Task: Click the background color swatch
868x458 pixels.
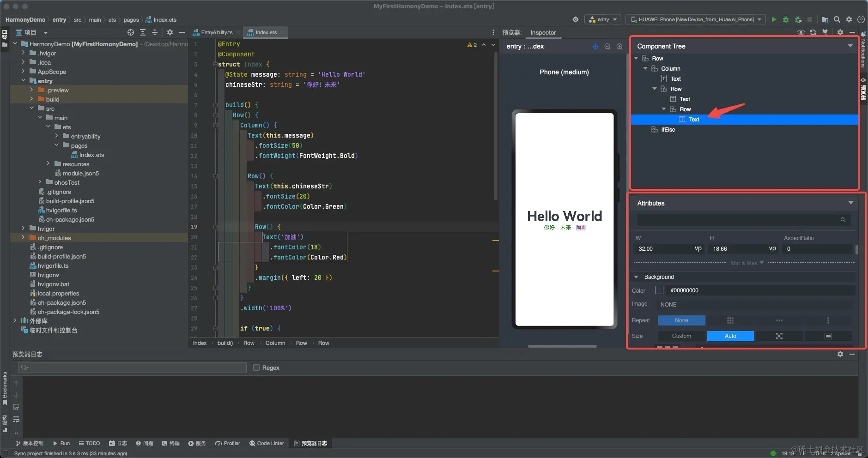Action: [x=659, y=290]
